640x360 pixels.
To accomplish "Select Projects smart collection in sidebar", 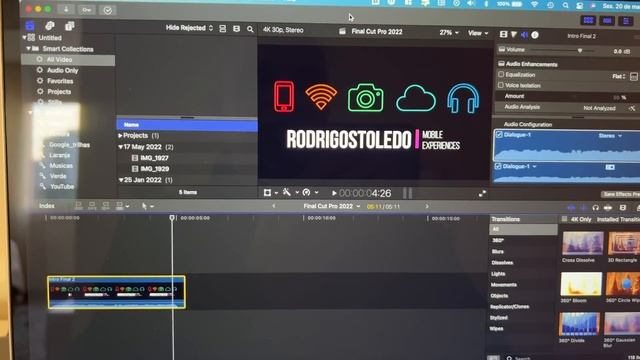I will point(59,91).
